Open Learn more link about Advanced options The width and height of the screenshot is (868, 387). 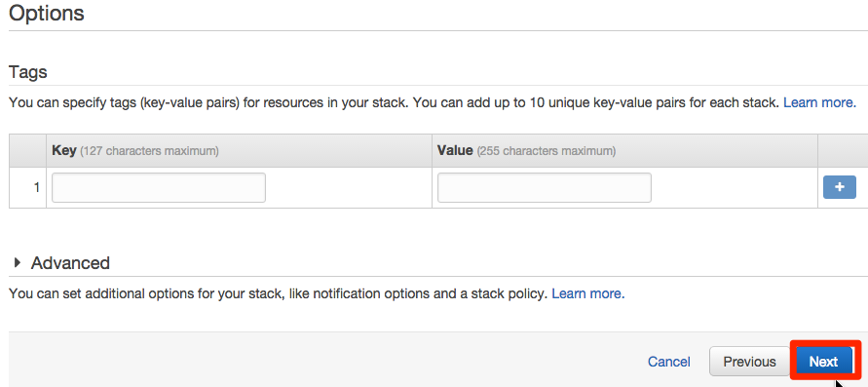click(x=588, y=293)
